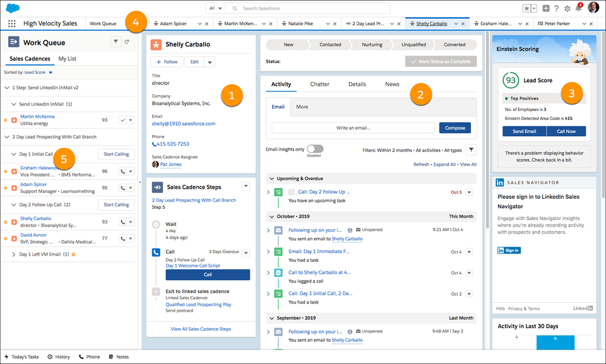Image resolution: width=606 pixels, height=364 pixels.
Task: Open Salesforce Setup via the gear icon
Action: click(x=566, y=8)
